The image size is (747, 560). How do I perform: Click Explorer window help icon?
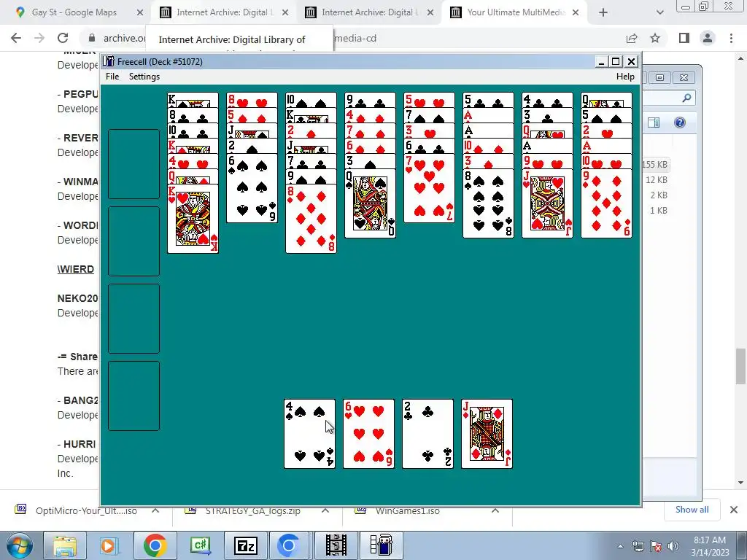tap(680, 122)
